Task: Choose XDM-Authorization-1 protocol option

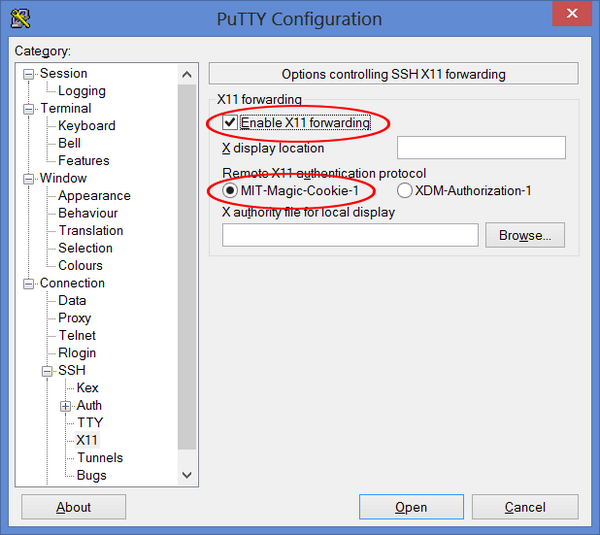Action: click(405, 190)
